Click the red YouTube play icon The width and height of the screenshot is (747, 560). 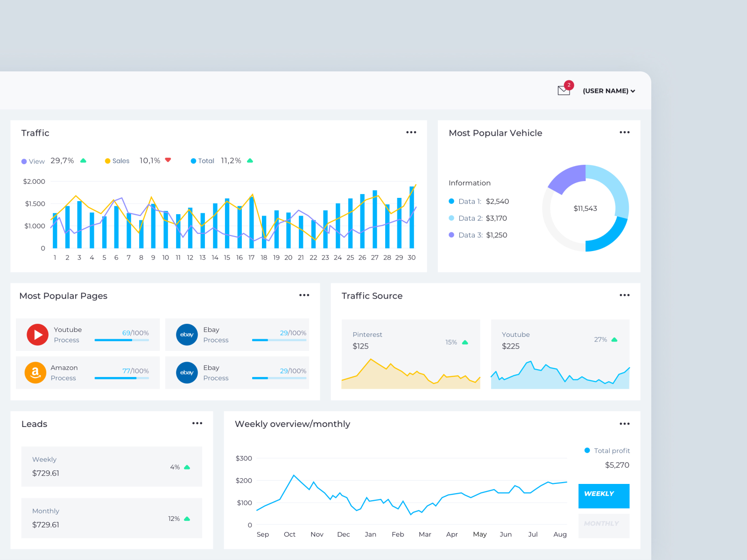pos(37,335)
